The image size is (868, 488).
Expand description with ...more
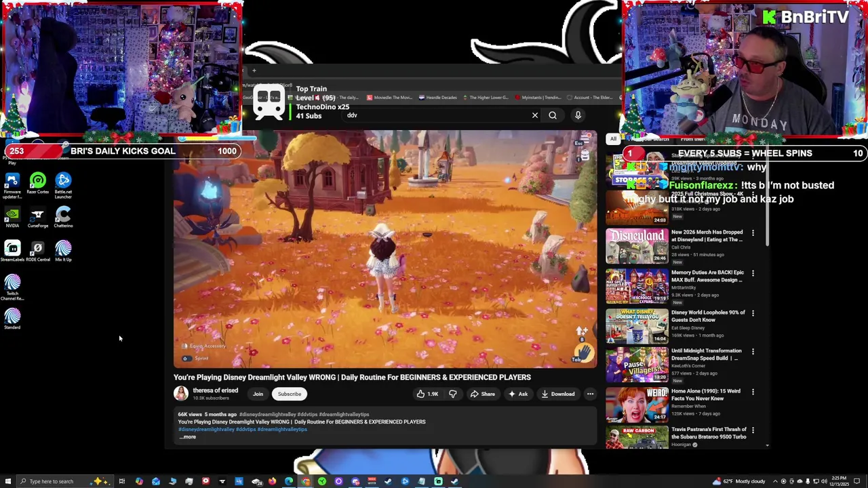(x=188, y=437)
